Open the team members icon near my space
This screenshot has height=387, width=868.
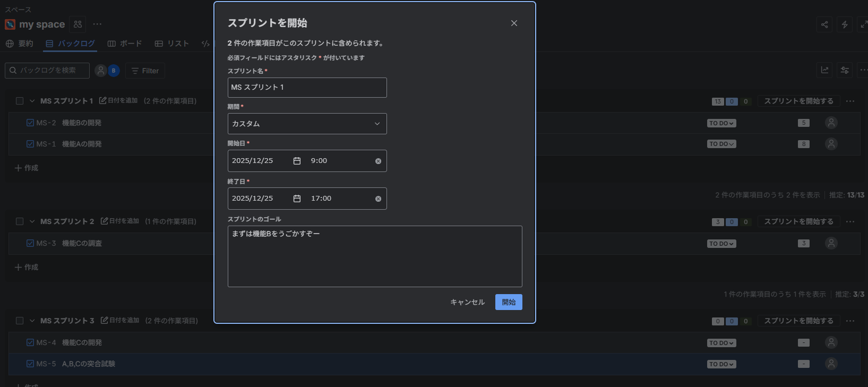coord(78,24)
